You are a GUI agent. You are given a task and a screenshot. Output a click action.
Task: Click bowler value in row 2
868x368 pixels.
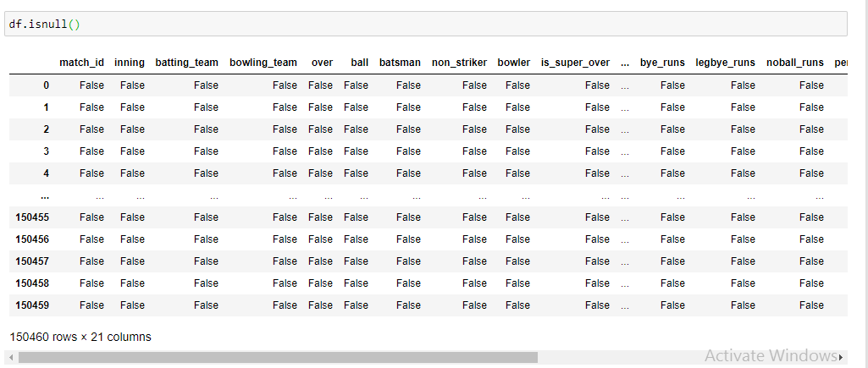pos(517,129)
